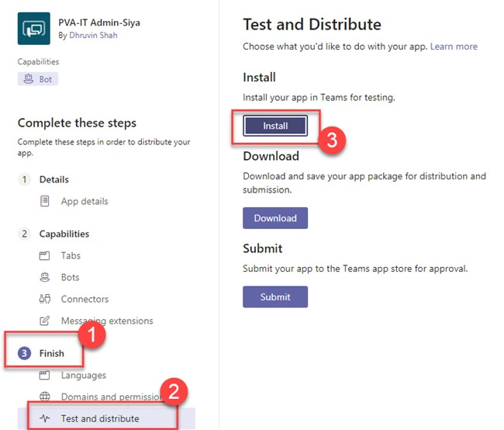Click the robot icon in Bot badge

tap(29, 79)
